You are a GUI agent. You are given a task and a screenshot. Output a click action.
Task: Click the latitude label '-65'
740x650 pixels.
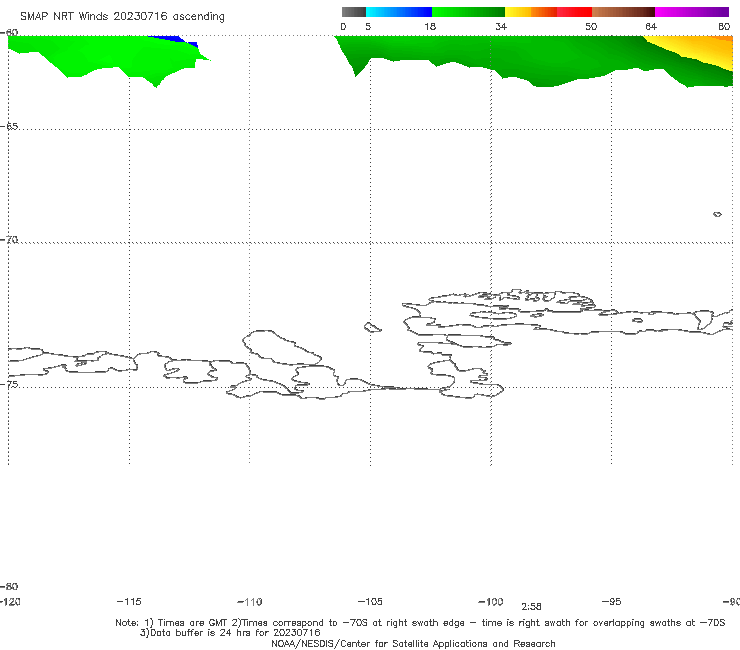(9, 127)
